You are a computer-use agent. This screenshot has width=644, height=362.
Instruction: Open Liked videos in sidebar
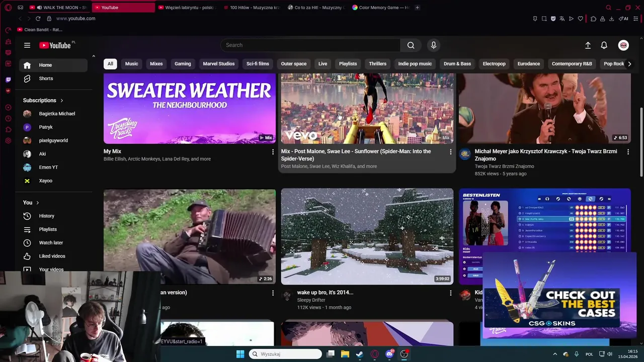pos(53,256)
